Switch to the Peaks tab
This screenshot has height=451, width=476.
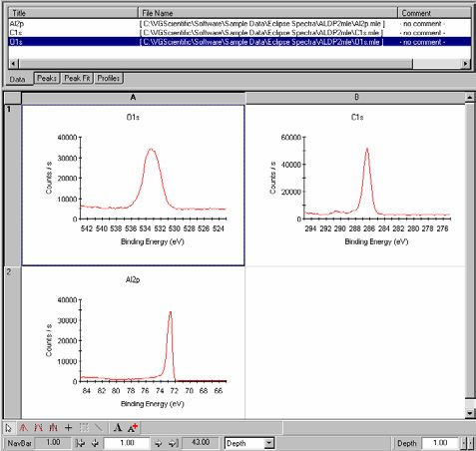coord(47,79)
